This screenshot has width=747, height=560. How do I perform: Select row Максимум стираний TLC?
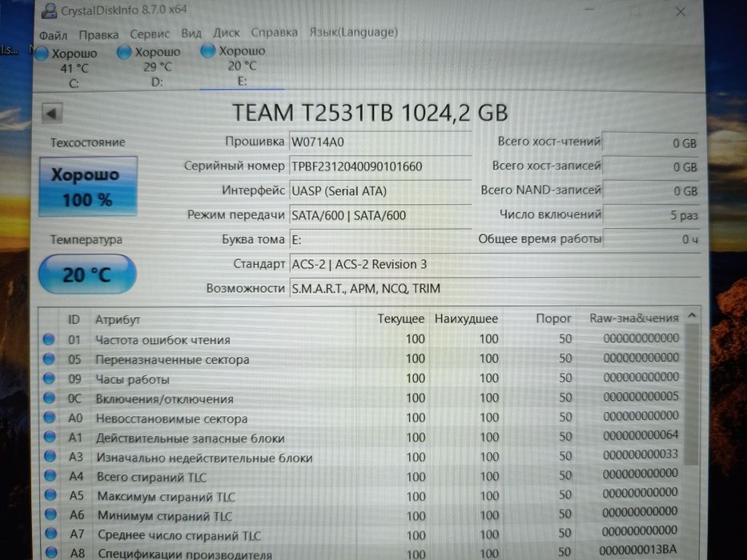click(x=362, y=495)
